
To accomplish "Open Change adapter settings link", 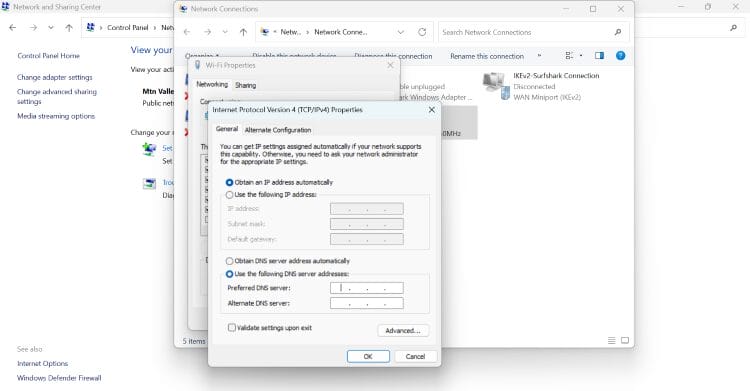I will [x=55, y=77].
